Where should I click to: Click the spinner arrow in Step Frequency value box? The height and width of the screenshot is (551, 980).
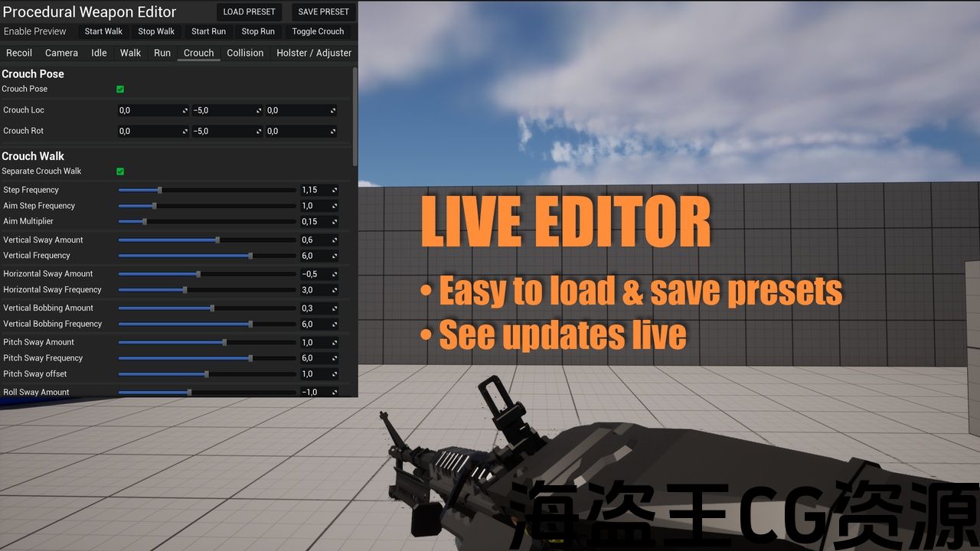pyautogui.click(x=334, y=190)
